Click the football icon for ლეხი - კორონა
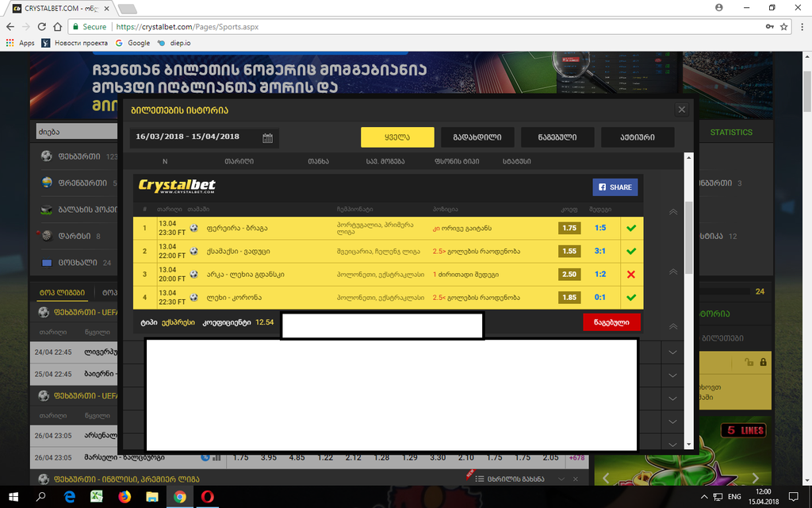Screen dimensions: 812x508 (x=193, y=297)
